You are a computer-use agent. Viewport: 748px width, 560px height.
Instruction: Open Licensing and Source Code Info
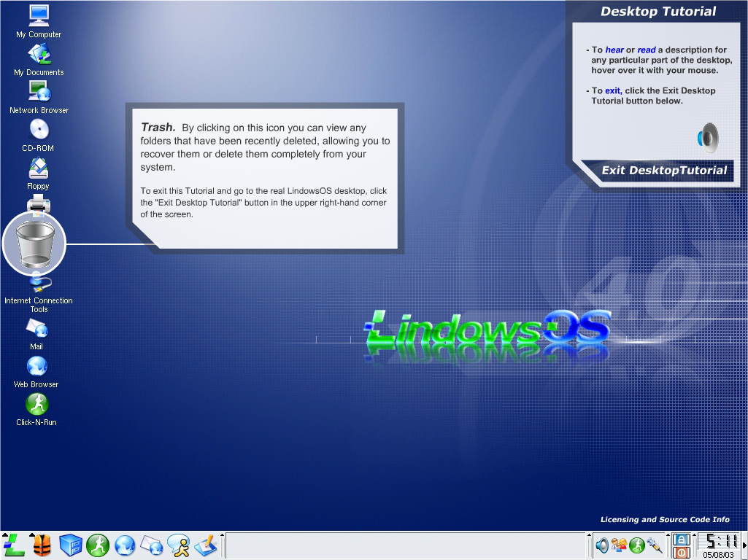(x=665, y=519)
